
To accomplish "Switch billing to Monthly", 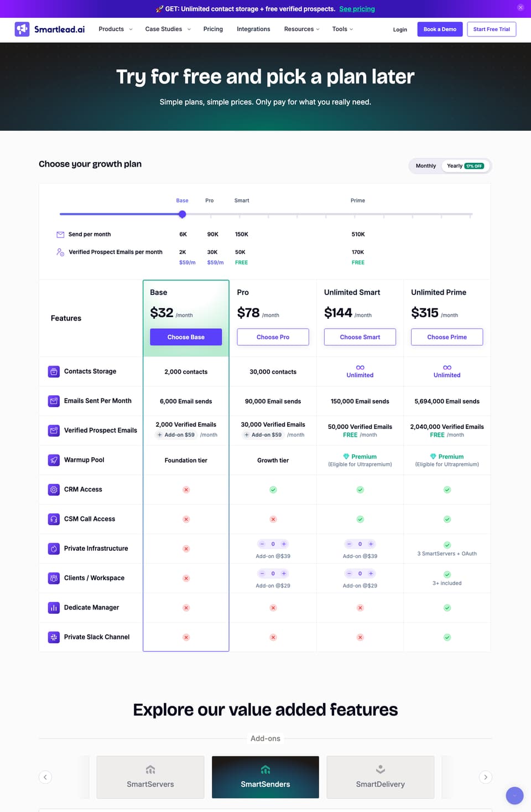I will [x=426, y=166].
